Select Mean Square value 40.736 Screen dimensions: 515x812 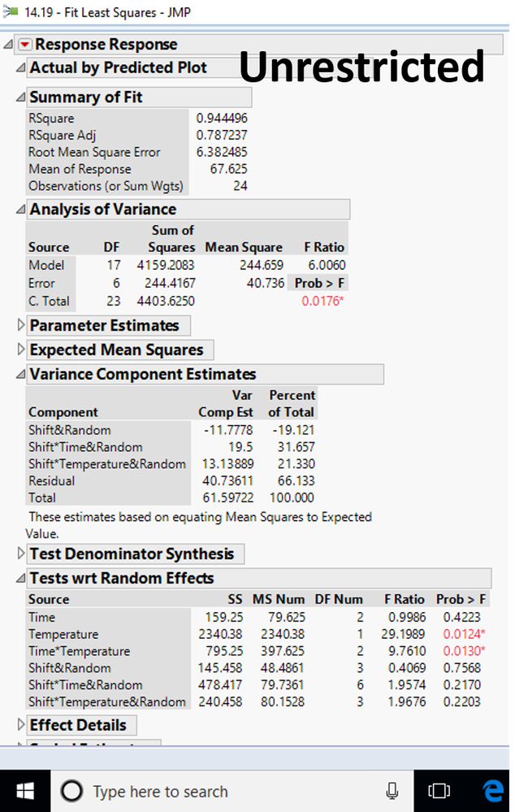pos(266,284)
